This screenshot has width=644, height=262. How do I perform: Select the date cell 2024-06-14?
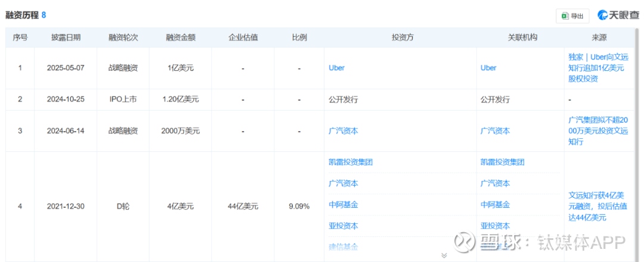coord(66,131)
